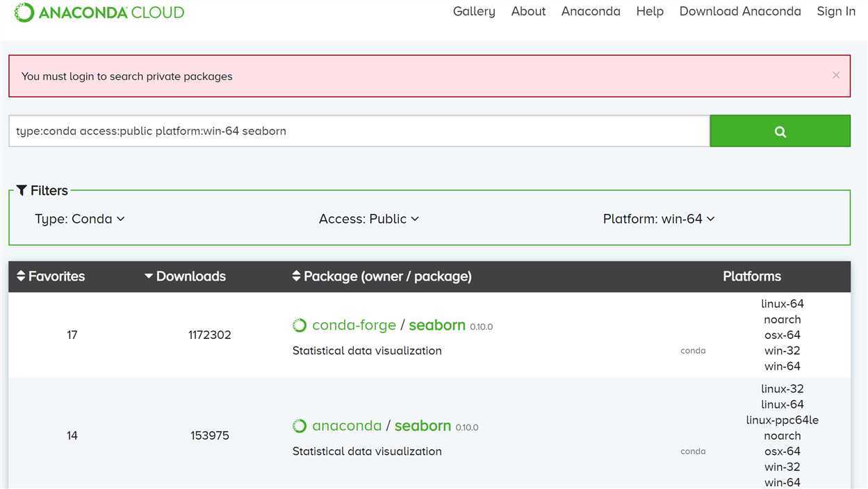Open the Help menu item
Image resolution: width=868 pixels, height=489 pixels.
[650, 11]
